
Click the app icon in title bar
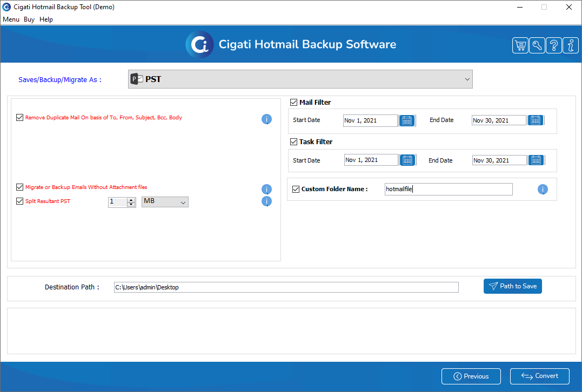click(x=6, y=7)
